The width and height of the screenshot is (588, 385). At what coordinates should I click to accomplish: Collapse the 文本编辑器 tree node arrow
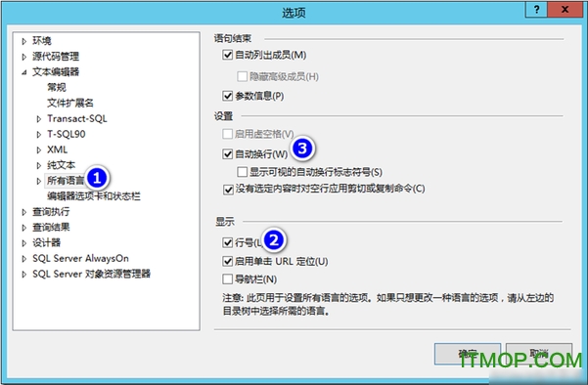[24, 72]
